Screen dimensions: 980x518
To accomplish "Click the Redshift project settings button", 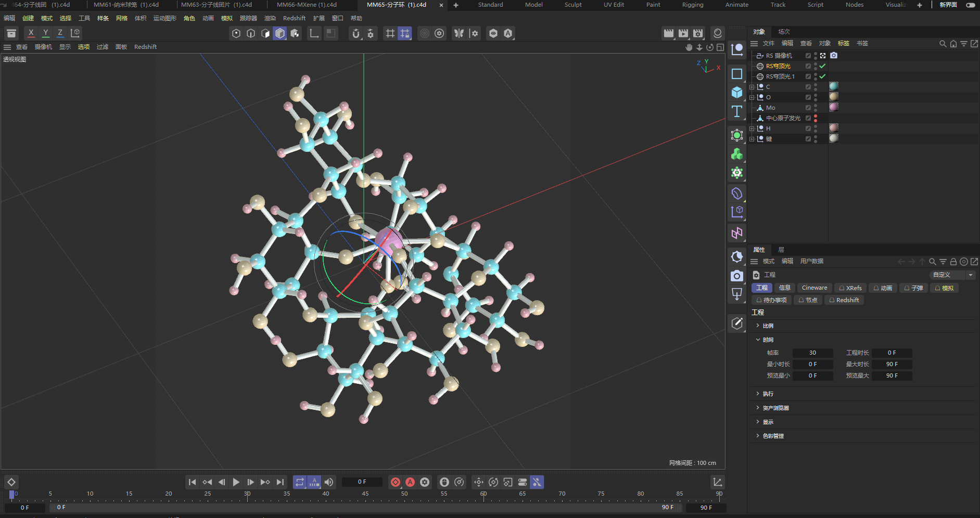I will (844, 300).
